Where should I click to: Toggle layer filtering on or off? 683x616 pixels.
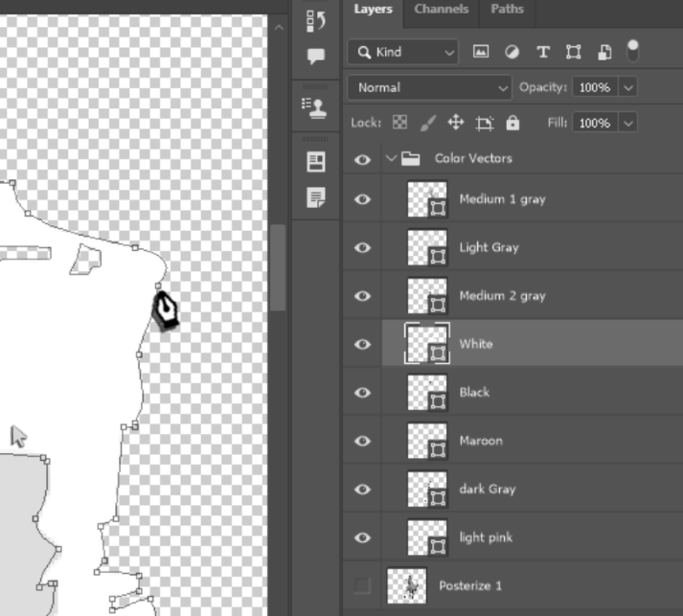(x=632, y=51)
